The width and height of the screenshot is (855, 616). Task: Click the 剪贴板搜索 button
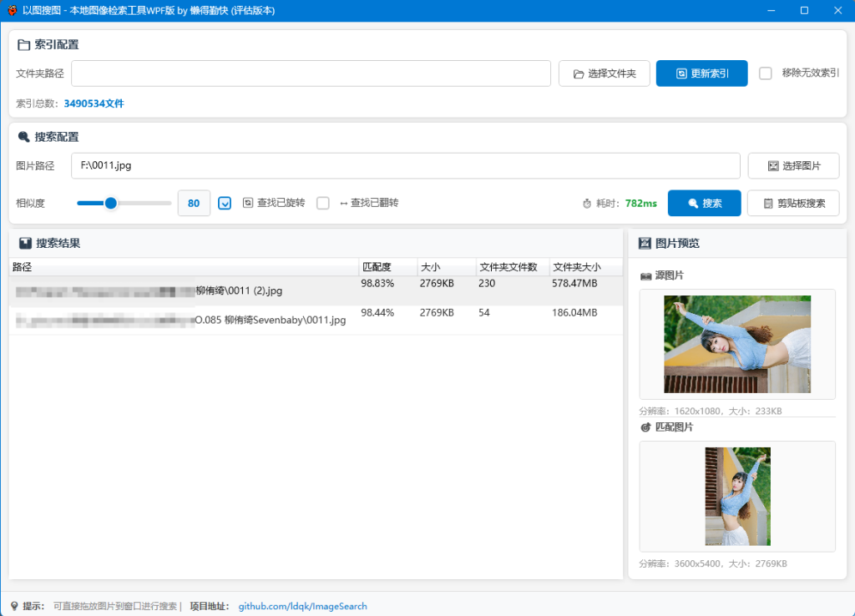(792, 204)
